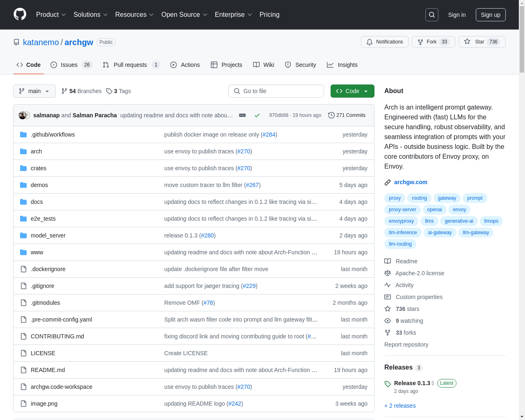Open the Pricing link

269,15
